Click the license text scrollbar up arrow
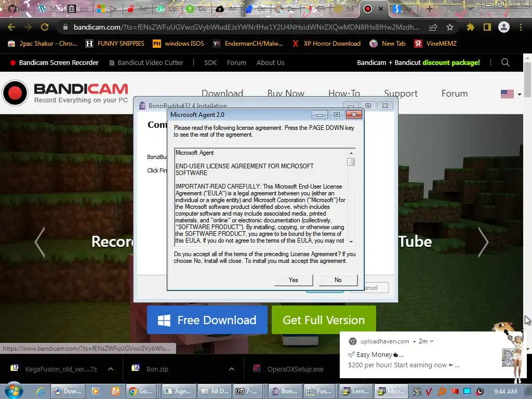The image size is (532, 399). click(x=351, y=153)
